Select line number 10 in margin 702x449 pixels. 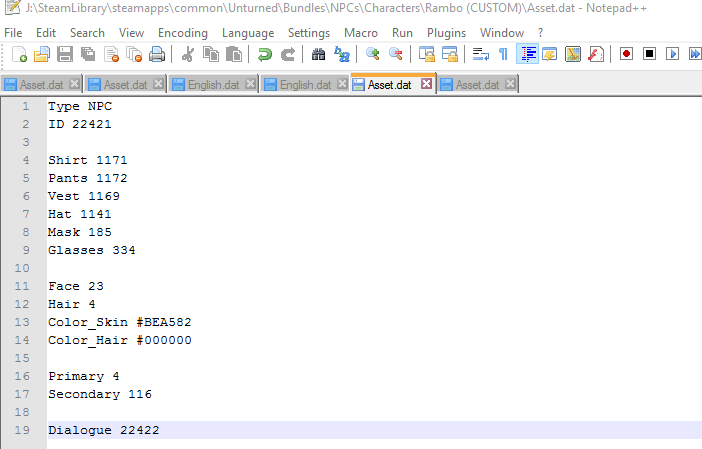click(x=22, y=268)
